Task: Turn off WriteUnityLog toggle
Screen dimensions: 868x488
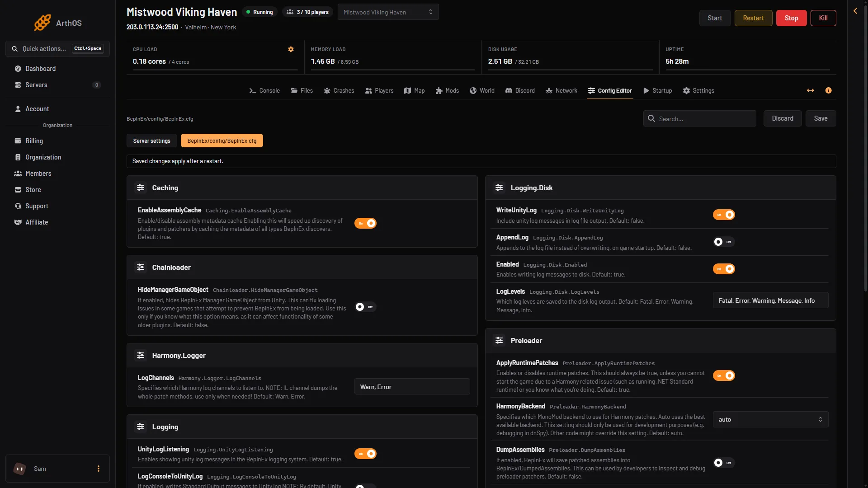Action: [724, 215]
